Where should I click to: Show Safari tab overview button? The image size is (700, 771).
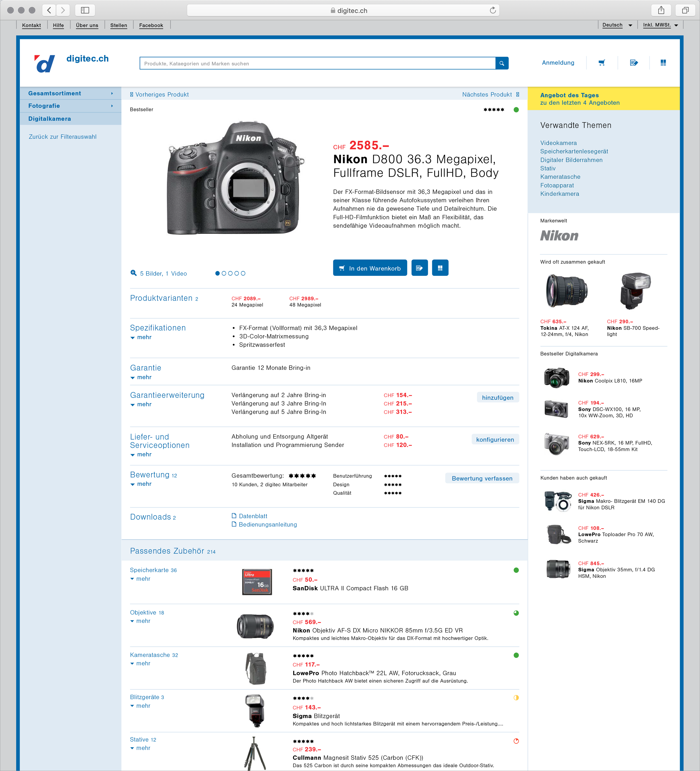(685, 10)
